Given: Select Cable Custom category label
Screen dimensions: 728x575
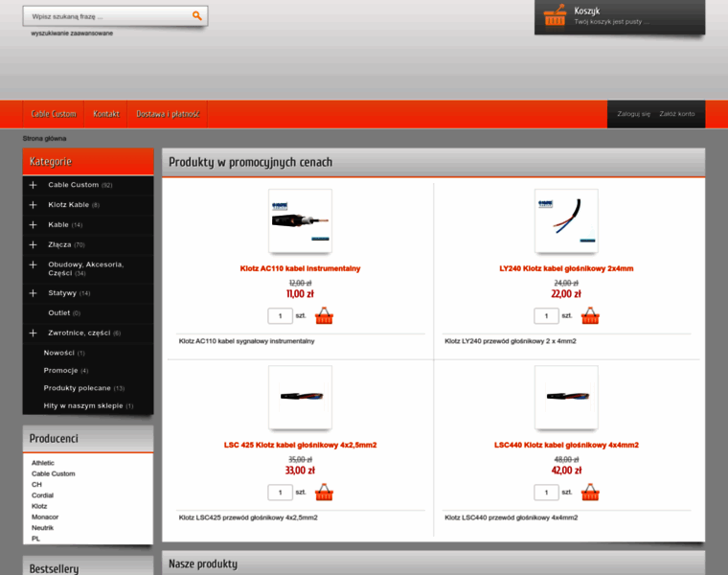Looking at the screenshot, I should point(74,185).
